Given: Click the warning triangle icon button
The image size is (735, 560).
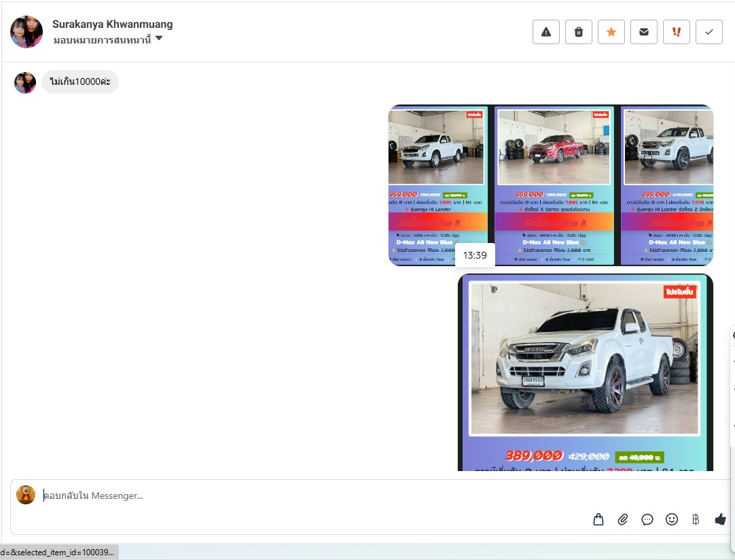Looking at the screenshot, I should point(546,32).
